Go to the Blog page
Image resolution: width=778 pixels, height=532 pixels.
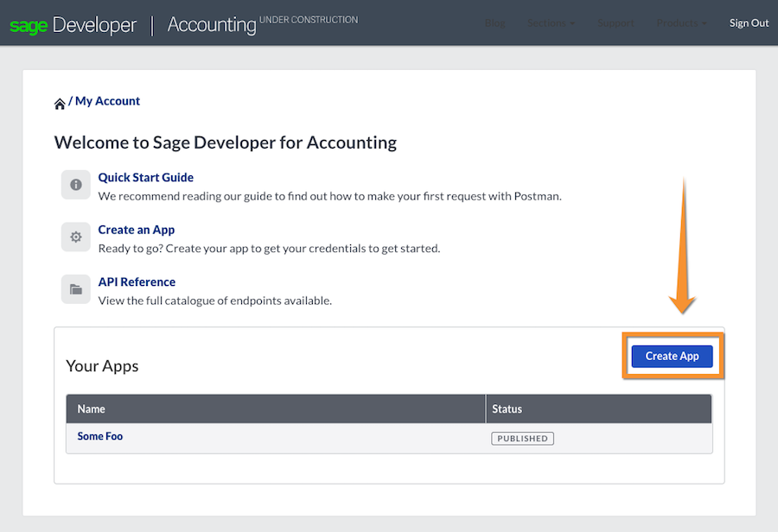(494, 22)
